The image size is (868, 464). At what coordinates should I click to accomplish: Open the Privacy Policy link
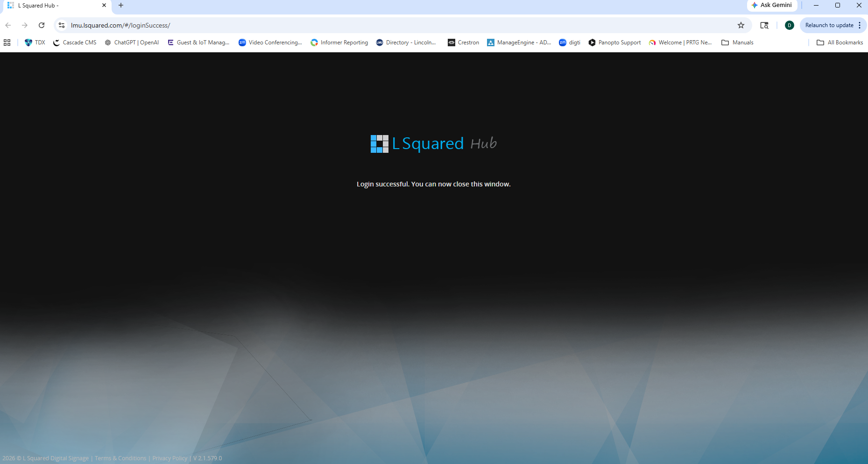coord(170,458)
